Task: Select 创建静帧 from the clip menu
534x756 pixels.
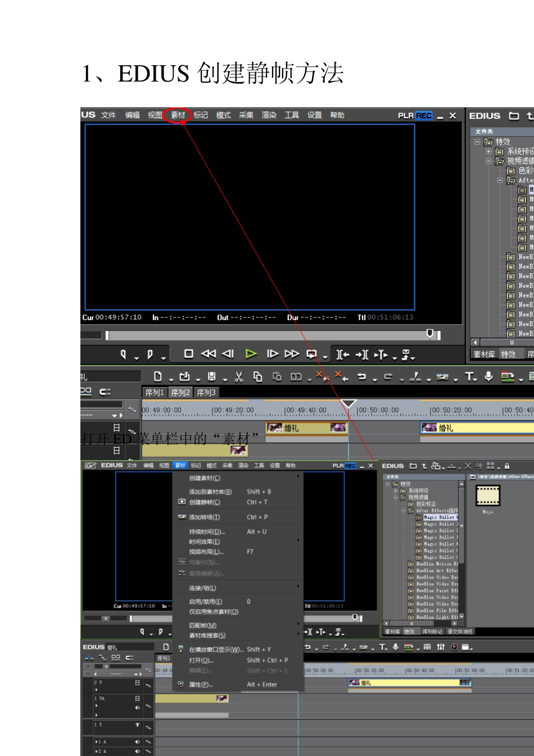Action: (205, 502)
